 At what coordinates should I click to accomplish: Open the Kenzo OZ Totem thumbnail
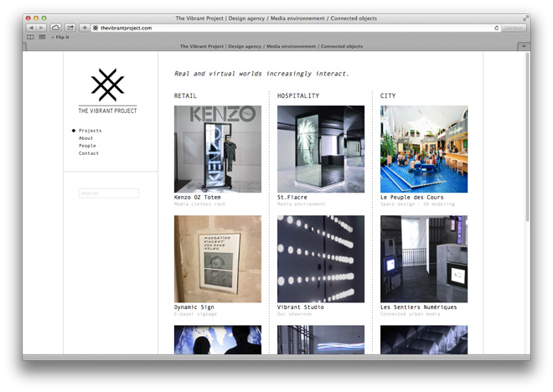218,149
